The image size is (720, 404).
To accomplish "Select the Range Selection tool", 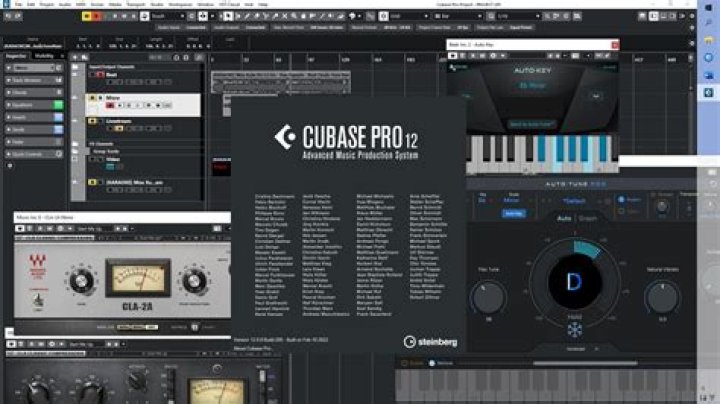I will click(x=237, y=16).
